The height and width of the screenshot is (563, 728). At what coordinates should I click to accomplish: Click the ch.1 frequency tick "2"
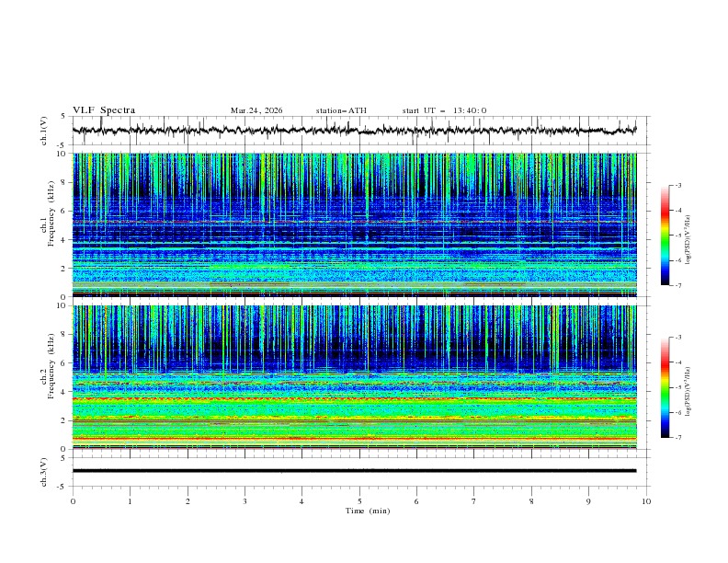point(65,269)
